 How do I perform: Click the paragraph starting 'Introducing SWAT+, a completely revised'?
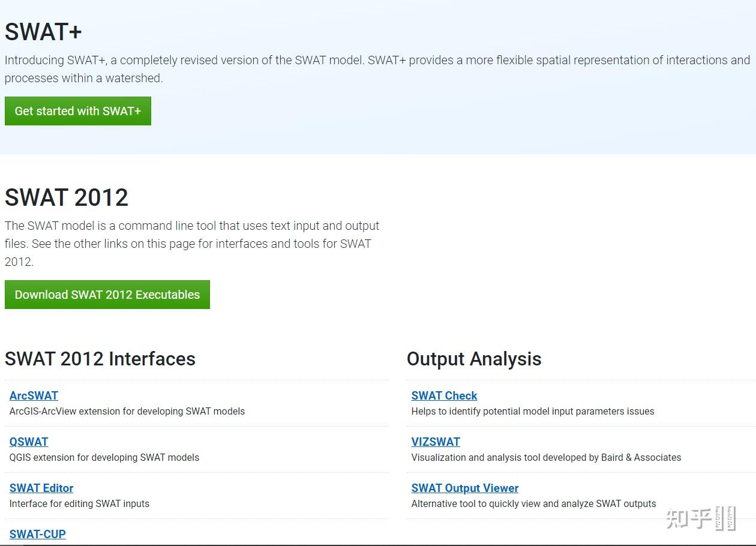pos(377,69)
